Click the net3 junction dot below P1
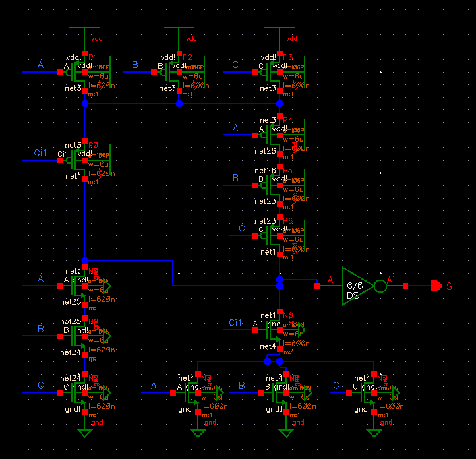The image size is (476, 459). pyautogui.click(x=85, y=104)
